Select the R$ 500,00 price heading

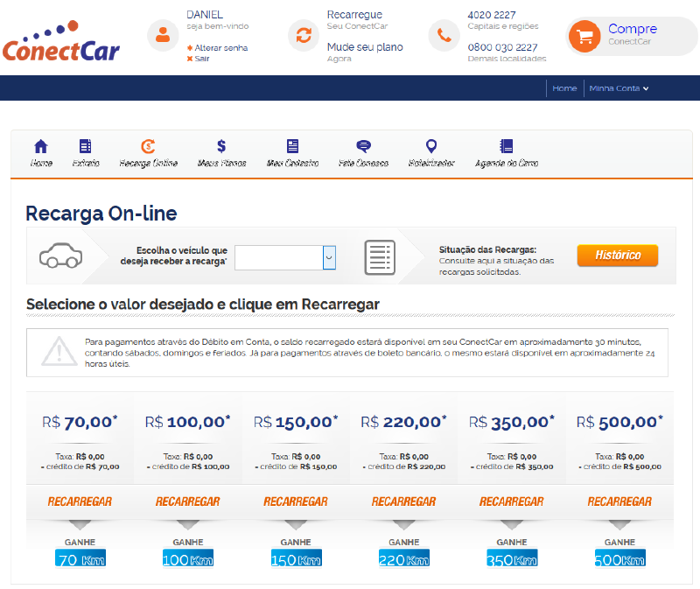619,422
